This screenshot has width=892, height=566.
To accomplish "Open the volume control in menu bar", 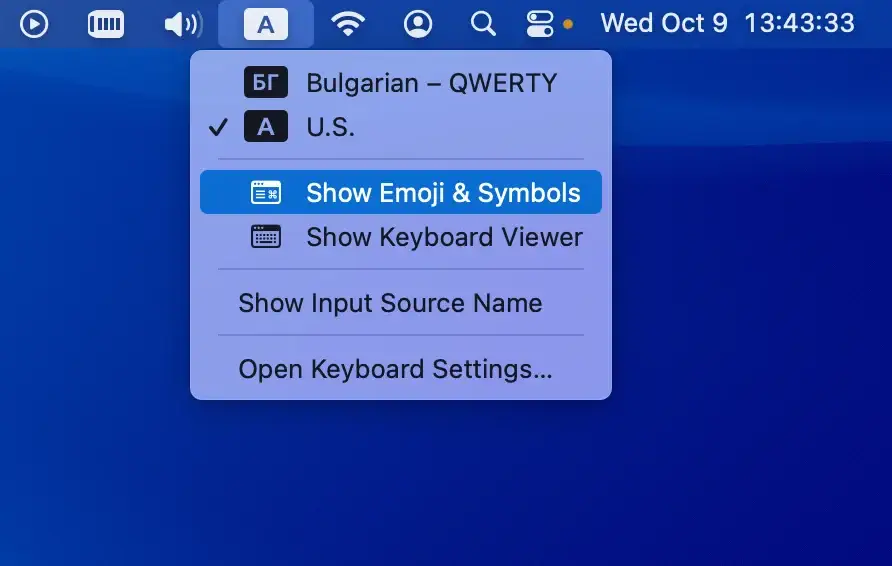I will point(183,23).
